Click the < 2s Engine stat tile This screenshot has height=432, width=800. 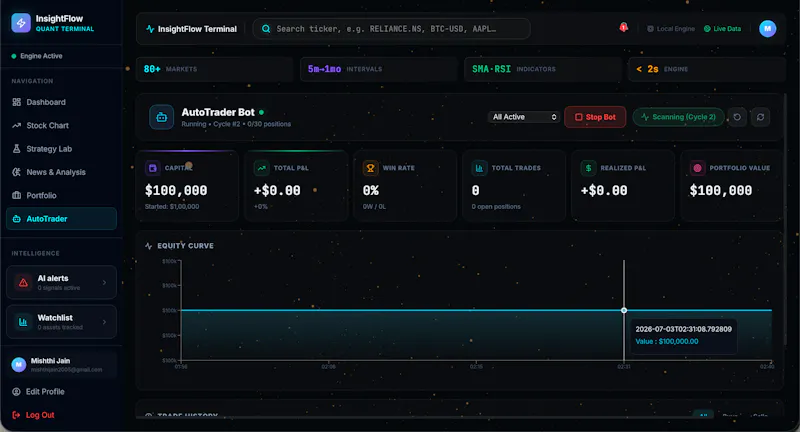[707, 69]
